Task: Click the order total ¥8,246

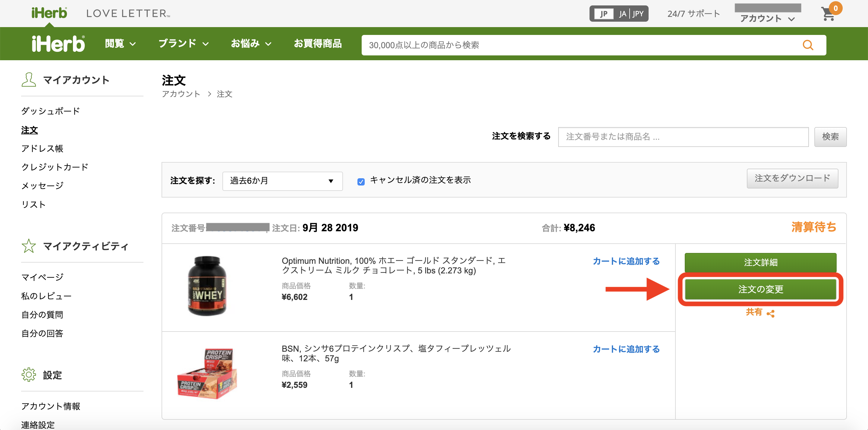Action: tap(579, 228)
